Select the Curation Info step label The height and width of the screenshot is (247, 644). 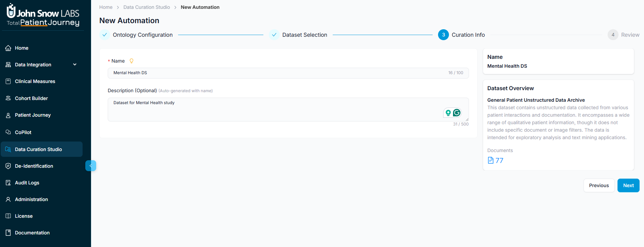coord(468,35)
